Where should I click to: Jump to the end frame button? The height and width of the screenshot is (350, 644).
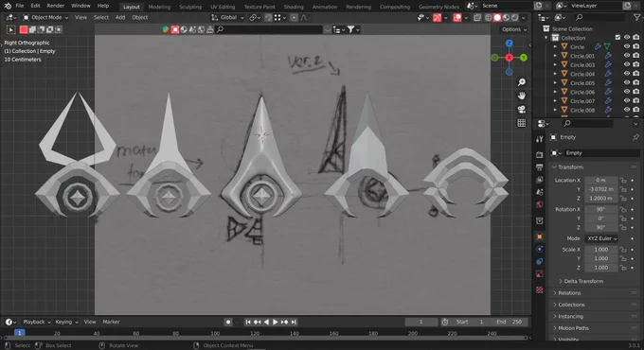pyautogui.click(x=294, y=323)
